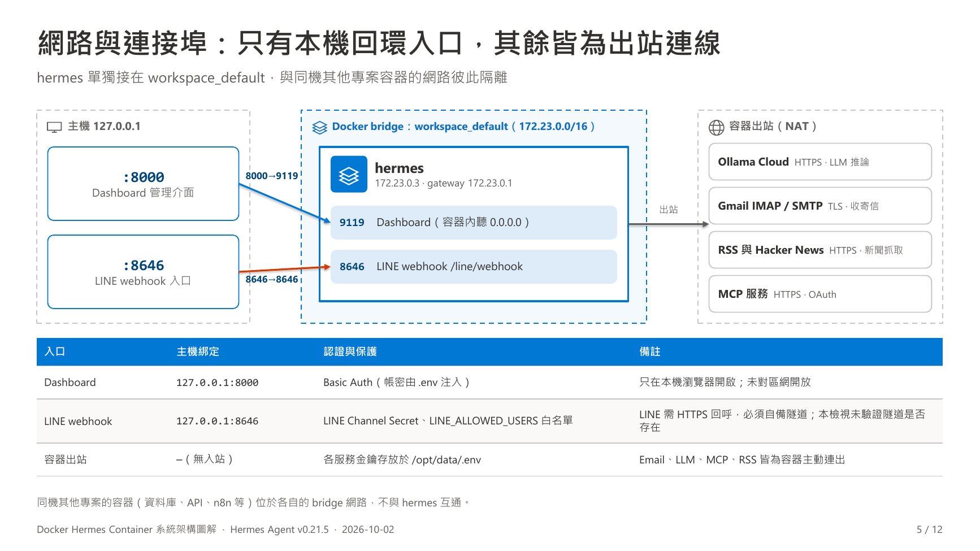Select the Gmail IMAP / SMTP card
980x551 pixels.
pos(820,206)
